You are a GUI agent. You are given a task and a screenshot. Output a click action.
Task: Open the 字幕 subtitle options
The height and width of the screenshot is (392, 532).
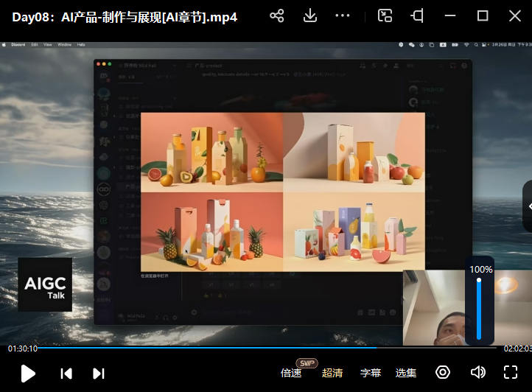point(371,373)
